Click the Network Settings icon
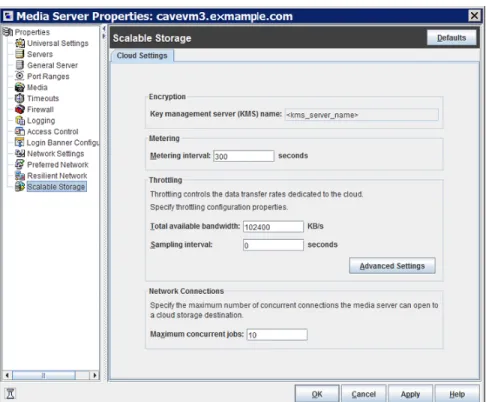The width and height of the screenshot is (486, 402). click(20, 153)
